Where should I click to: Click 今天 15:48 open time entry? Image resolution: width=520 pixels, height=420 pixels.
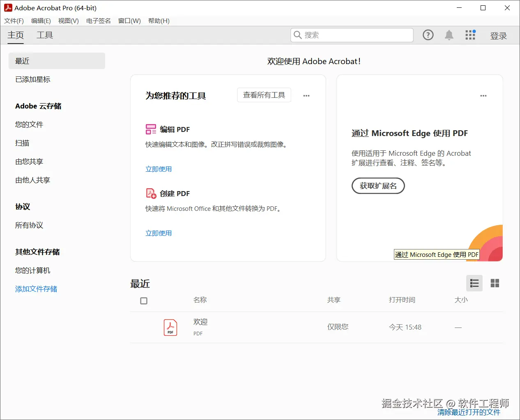click(x=405, y=327)
